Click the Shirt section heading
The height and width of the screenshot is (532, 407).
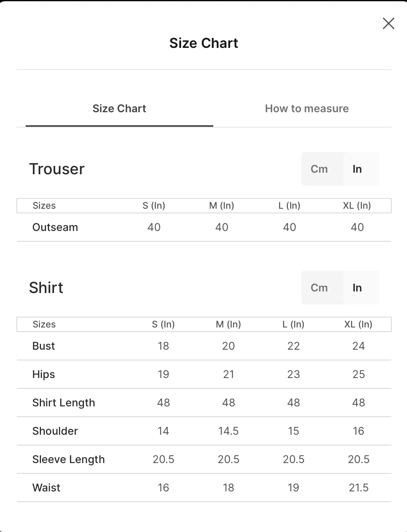(x=46, y=288)
